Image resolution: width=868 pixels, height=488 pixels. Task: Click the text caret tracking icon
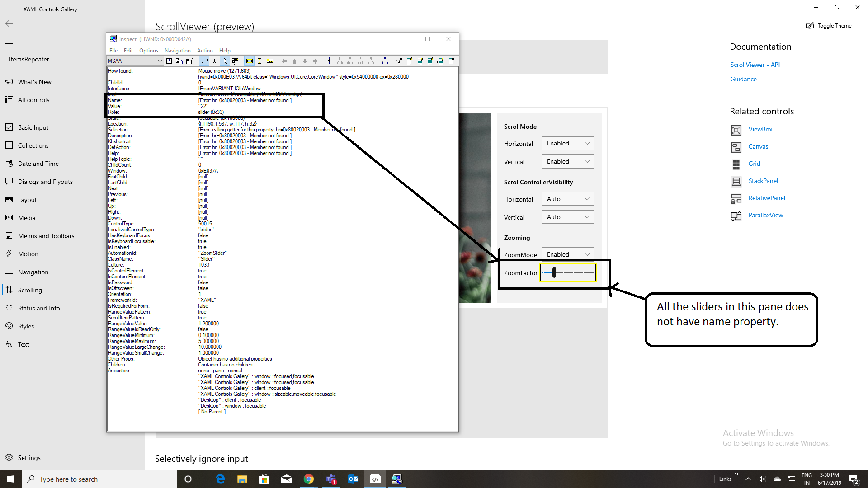coord(215,61)
